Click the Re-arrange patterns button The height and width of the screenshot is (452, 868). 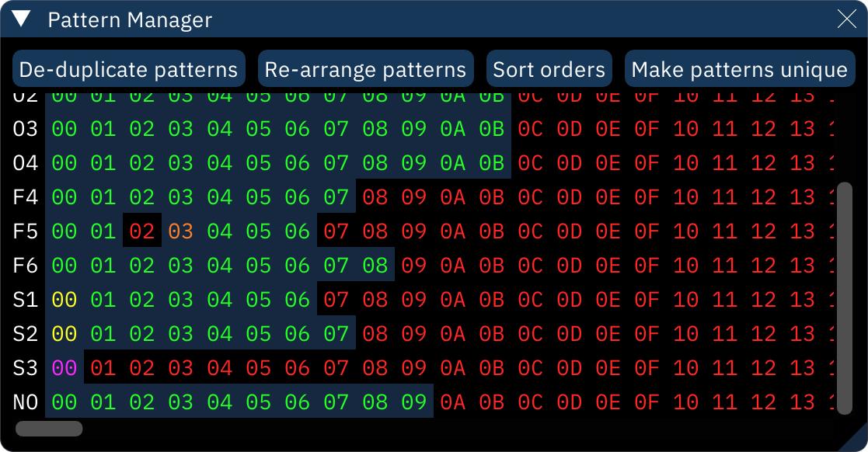pos(364,68)
